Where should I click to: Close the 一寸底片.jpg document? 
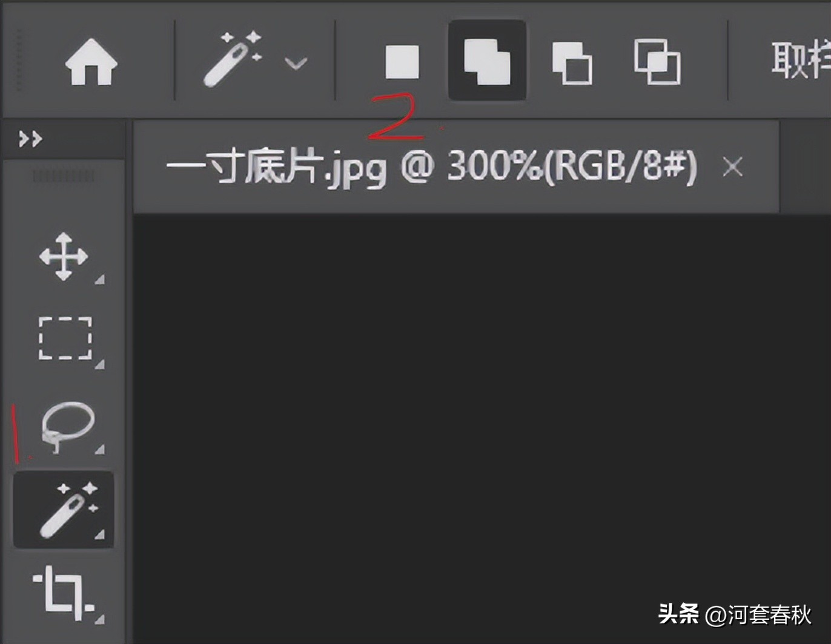tap(733, 168)
